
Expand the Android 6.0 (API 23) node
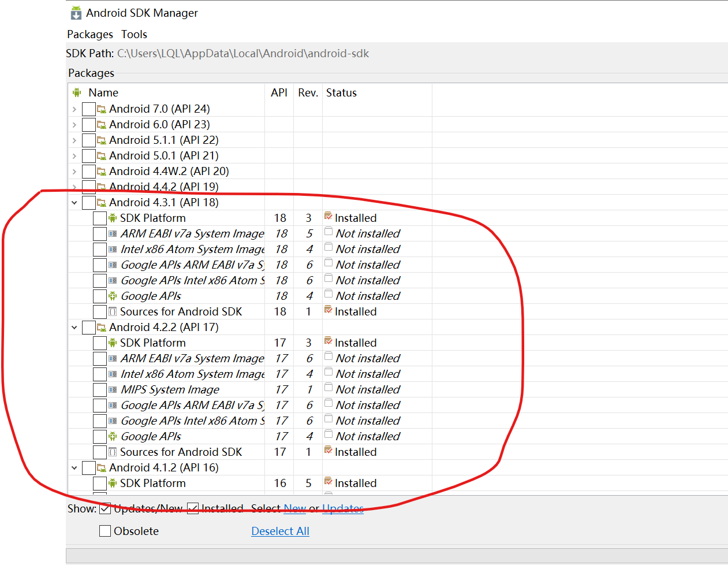click(74, 124)
